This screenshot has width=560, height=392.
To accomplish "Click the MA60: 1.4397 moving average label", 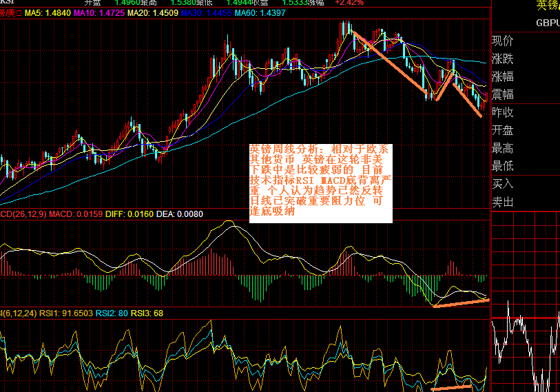I will 260,13.
